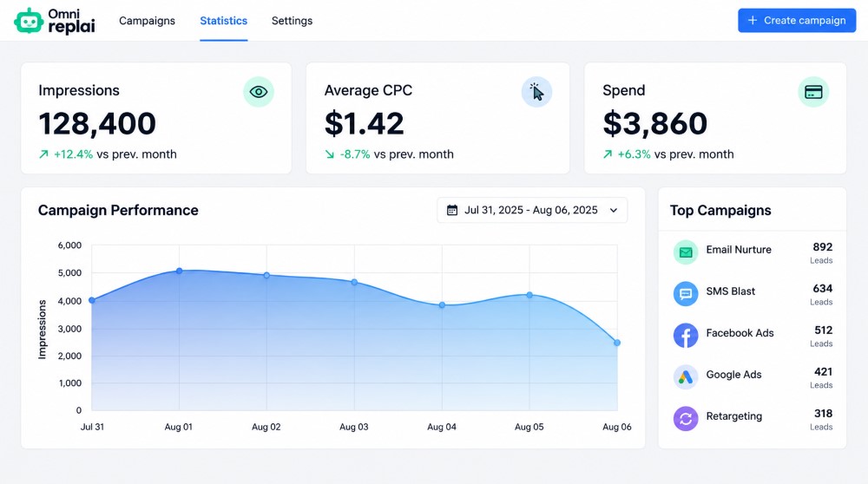
Task: Click the calendar icon in date range picker
Action: click(x=452, y=210)
